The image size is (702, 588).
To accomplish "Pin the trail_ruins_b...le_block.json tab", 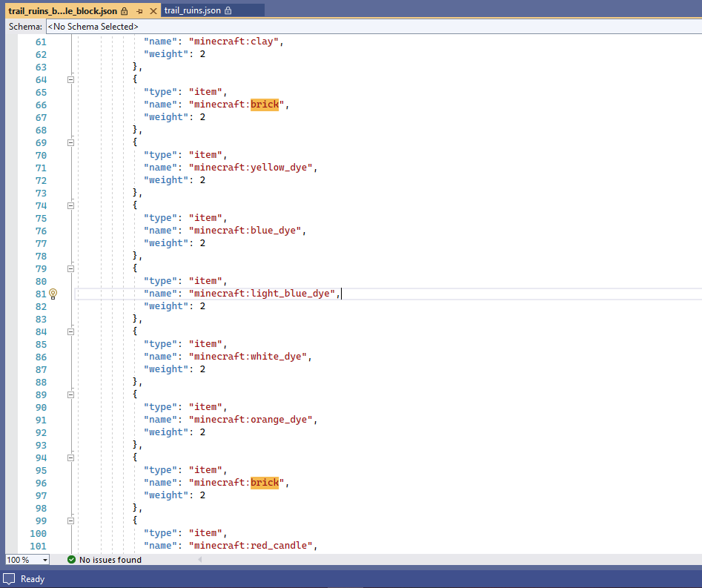I will tap(140, 11).
